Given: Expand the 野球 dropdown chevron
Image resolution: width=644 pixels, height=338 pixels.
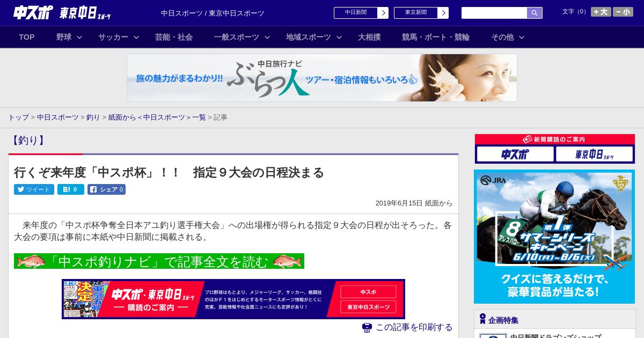Looking at the screenshot, I should click(x=79, y=38).
